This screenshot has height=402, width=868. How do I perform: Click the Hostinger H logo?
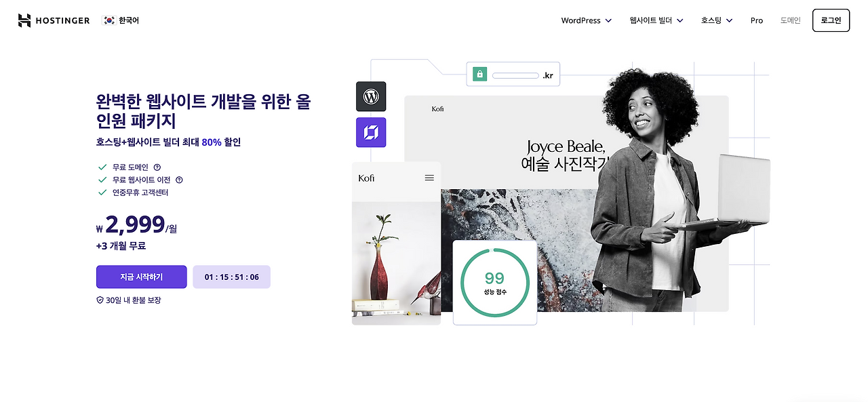24,20
